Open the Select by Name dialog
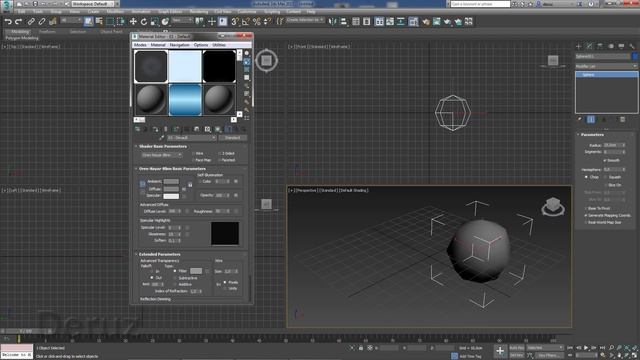 coord(99,22)
